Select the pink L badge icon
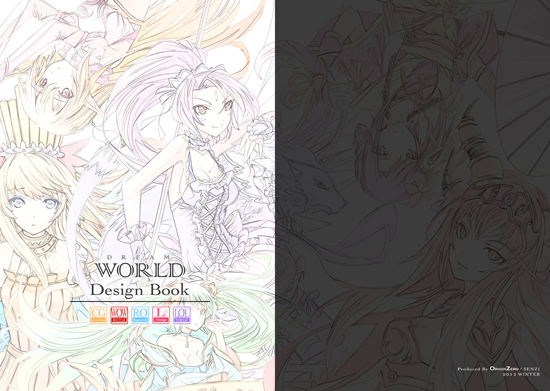Image resolution: width=550 pixels, height=391 pixels. (x=161, y=315)
